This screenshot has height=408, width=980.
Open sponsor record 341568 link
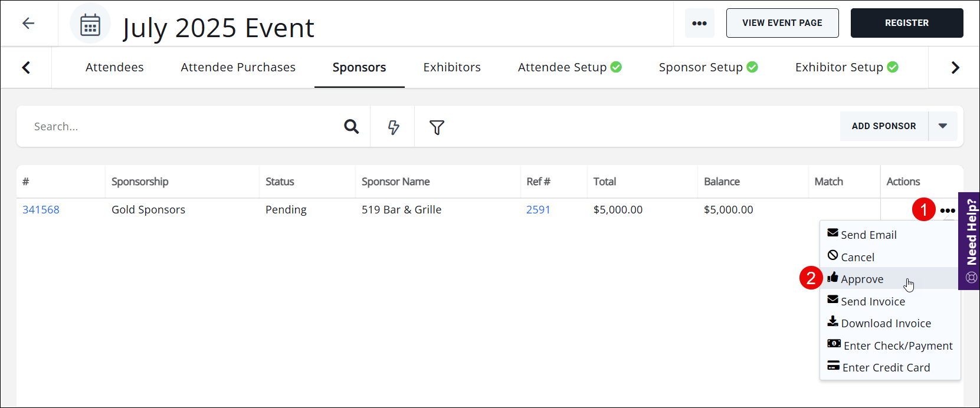click(x=41, y=209)
